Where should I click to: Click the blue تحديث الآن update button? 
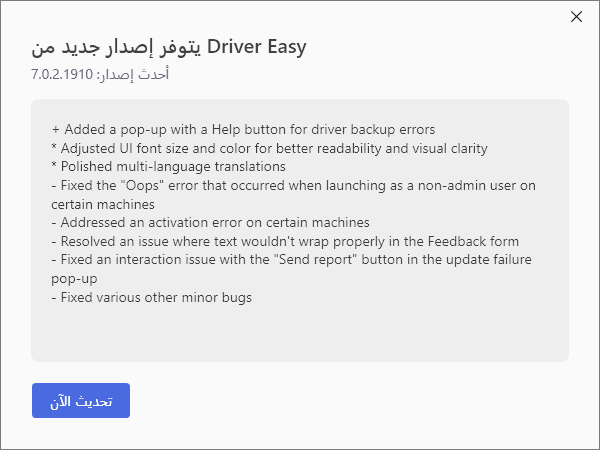click(81, 400)
